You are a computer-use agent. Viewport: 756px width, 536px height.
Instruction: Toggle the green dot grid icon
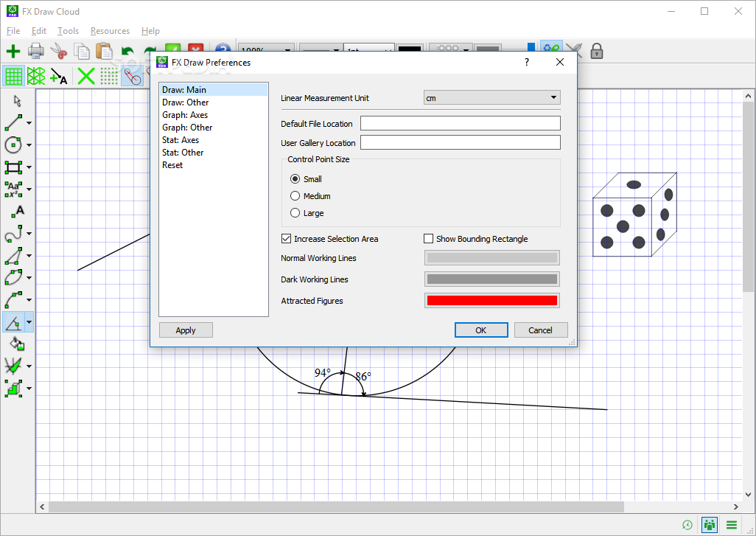tap(109, 76)
